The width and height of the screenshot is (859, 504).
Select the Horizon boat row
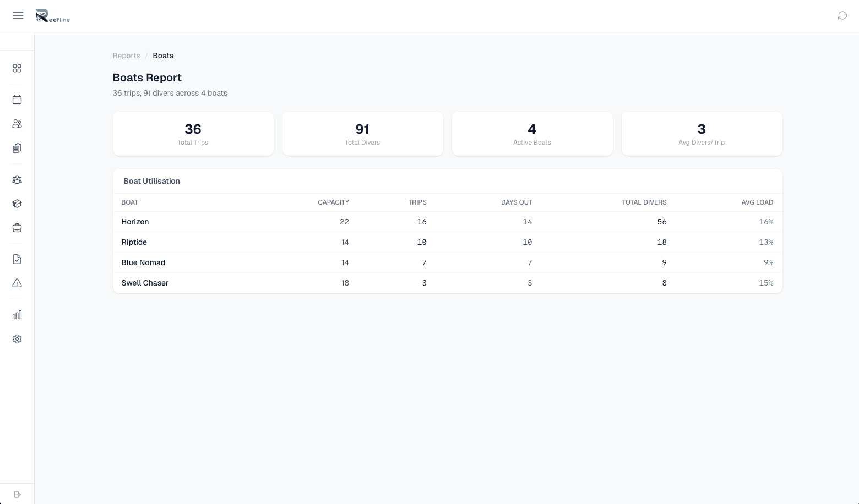coord(448,222)
